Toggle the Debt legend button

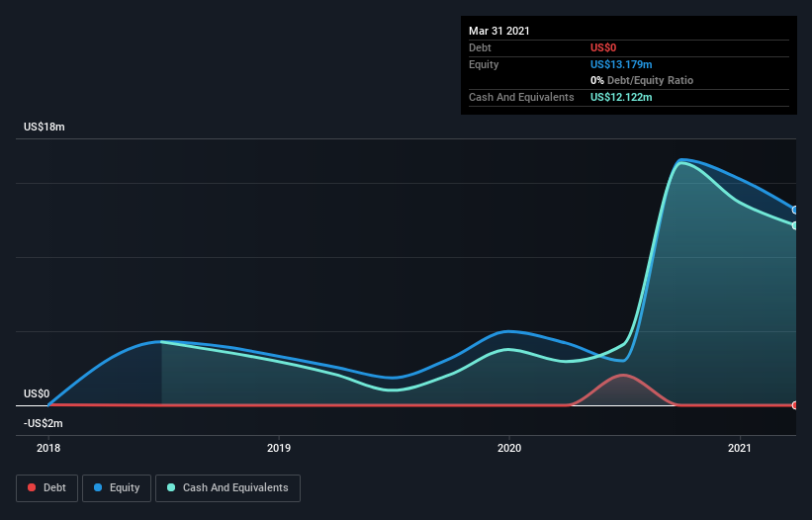click(47, 488)
